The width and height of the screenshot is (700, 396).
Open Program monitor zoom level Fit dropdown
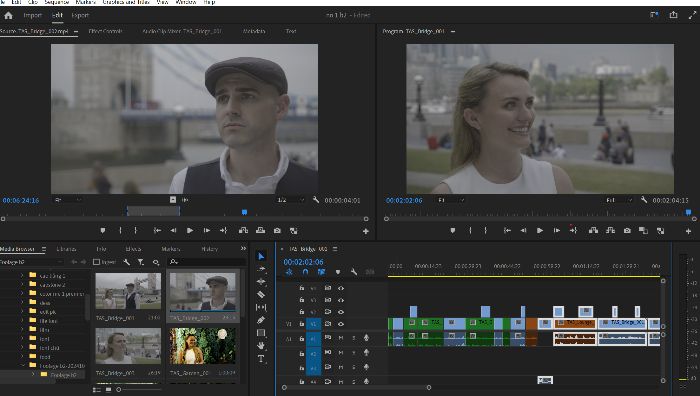coord(450,200)
